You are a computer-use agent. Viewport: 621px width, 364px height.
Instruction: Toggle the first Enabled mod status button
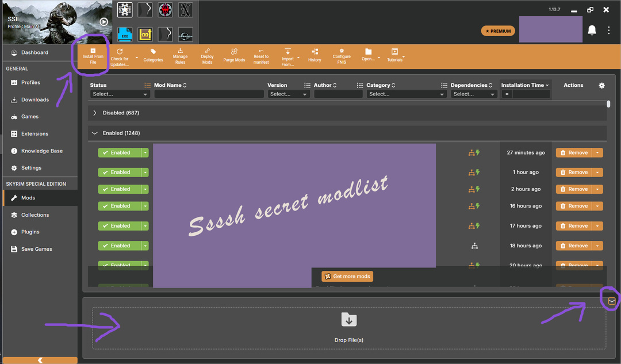(x=120, y=153)
